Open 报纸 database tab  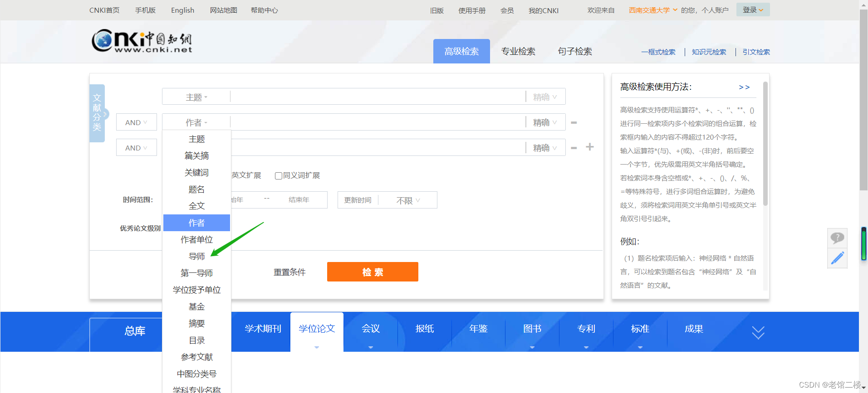[x=425, y=329]
